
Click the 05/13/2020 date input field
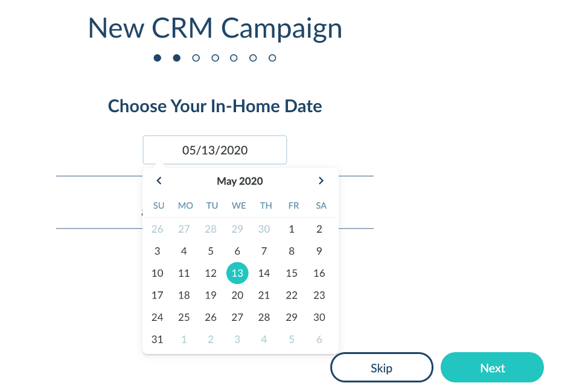(214, 150)
